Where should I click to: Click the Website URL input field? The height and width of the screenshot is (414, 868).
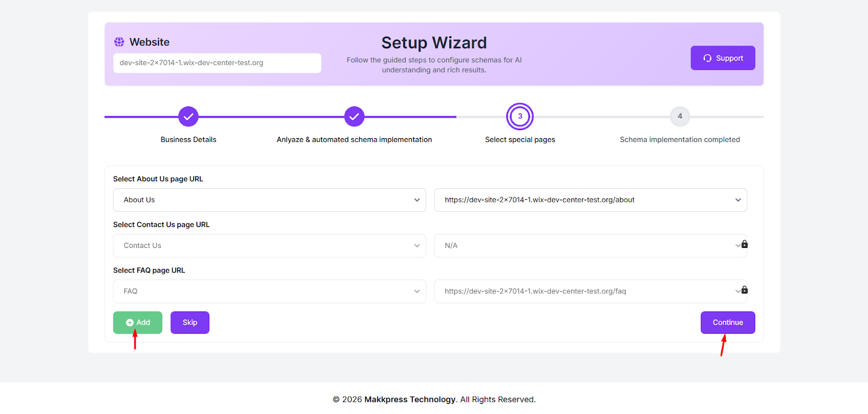click(x=217, y=63)
